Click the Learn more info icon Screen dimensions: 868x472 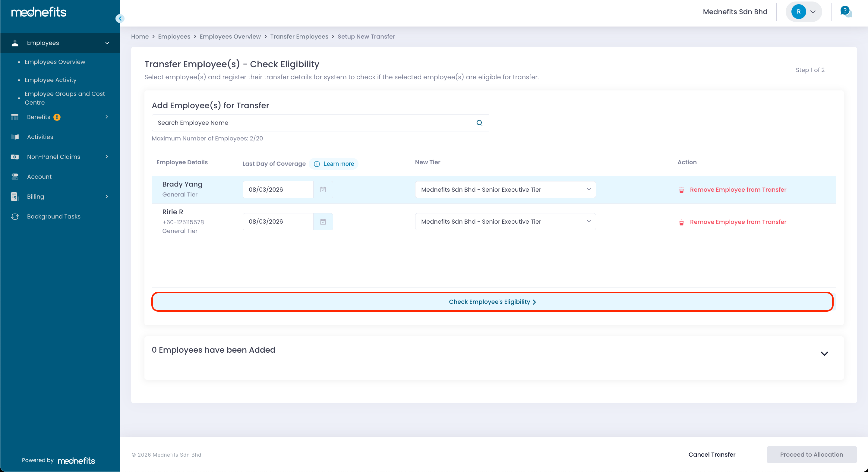click(317, 164)
